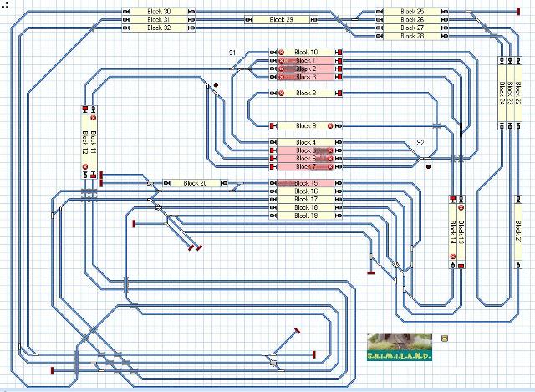Select Block 26
The width and height of the screenshot is (535, 392).
tap(412, 19)
